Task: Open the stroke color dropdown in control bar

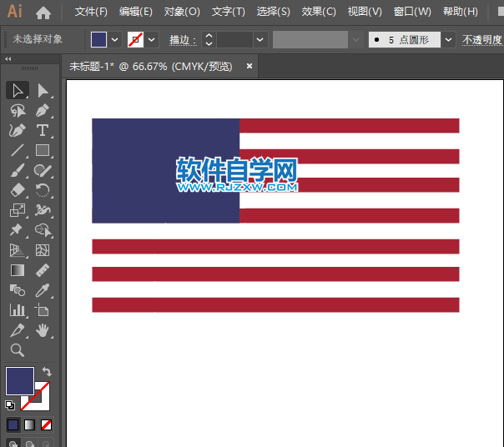Action: click(x=151, y=40)
